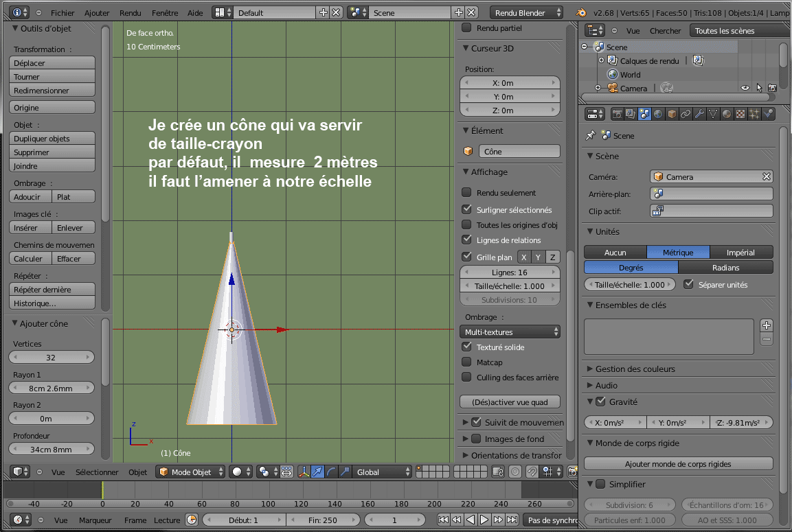This screenshot has width=792, height=532.
Task: Expand the Gestion des couleurs panel
Action: pos(635,369)
